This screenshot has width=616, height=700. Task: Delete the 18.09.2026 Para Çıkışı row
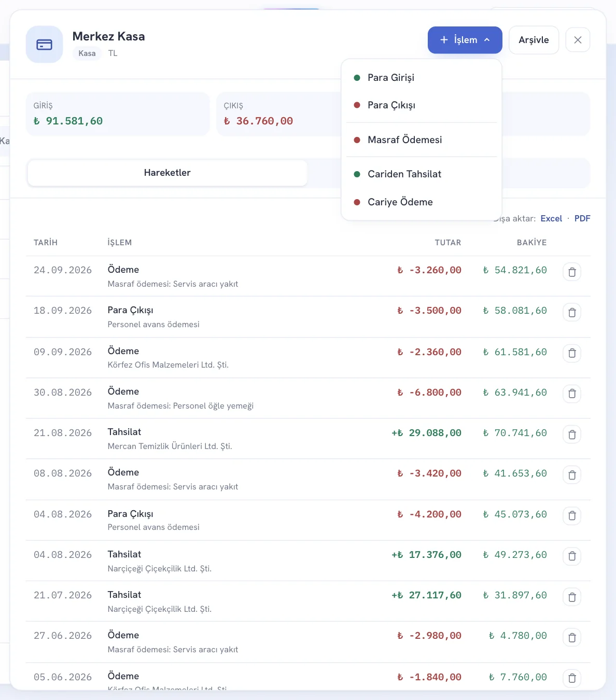coord(572,312)
